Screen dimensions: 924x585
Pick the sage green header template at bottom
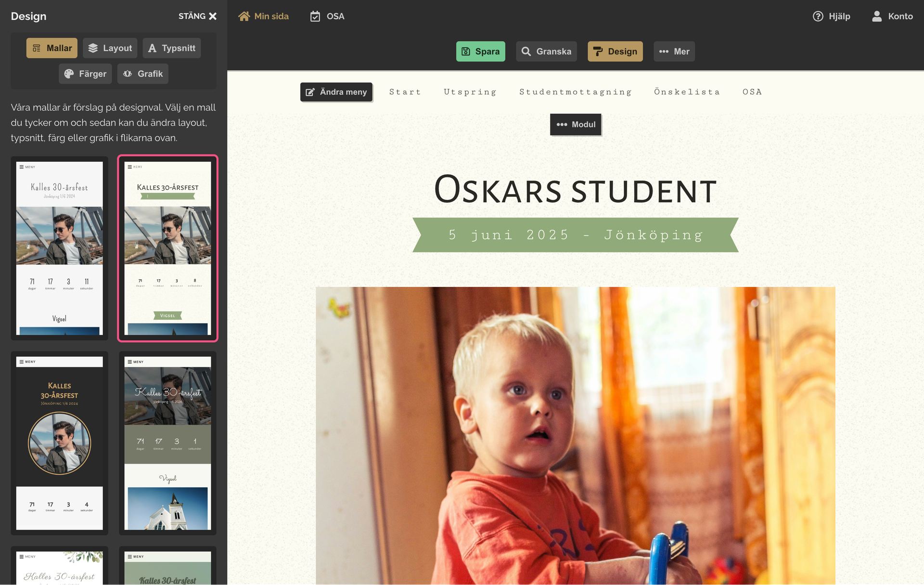(168, 566)
